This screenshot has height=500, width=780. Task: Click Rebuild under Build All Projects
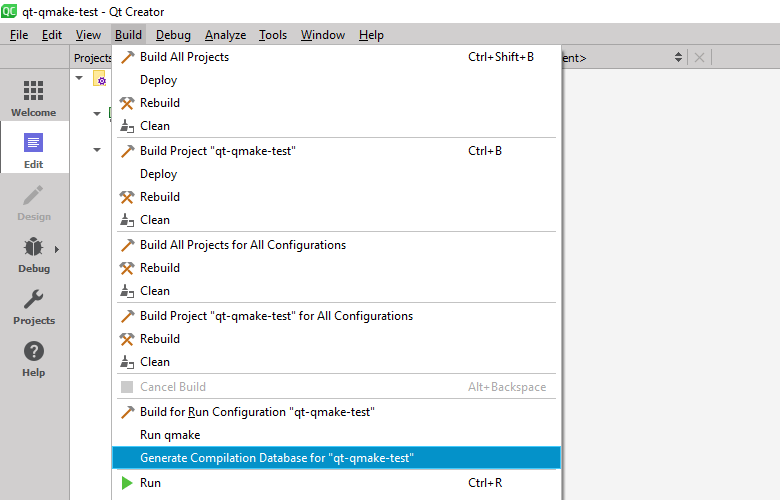click(160, 103)
